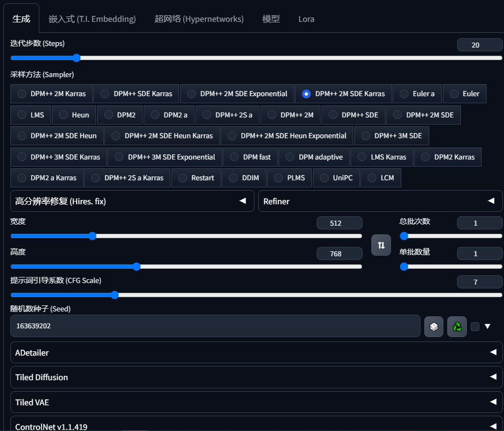Select DPM++ 3M SDE Exponential sampler
The image size is (504, 431).
point(165,157)
